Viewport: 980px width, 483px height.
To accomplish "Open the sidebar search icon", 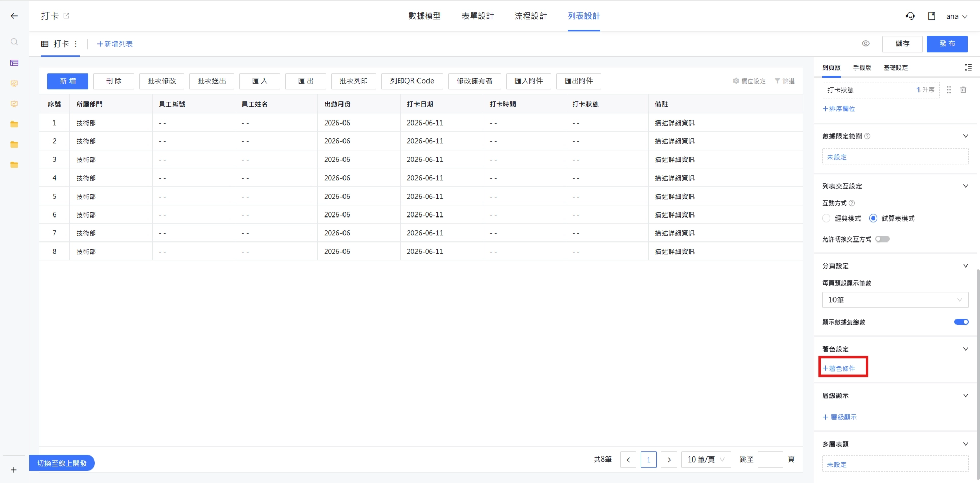I will click(14, 42).
